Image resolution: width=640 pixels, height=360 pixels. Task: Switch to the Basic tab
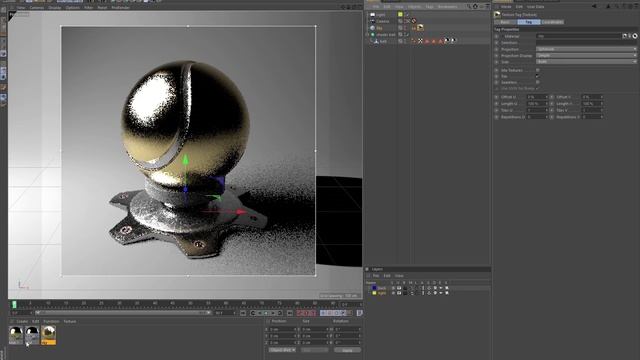point(505,22)
